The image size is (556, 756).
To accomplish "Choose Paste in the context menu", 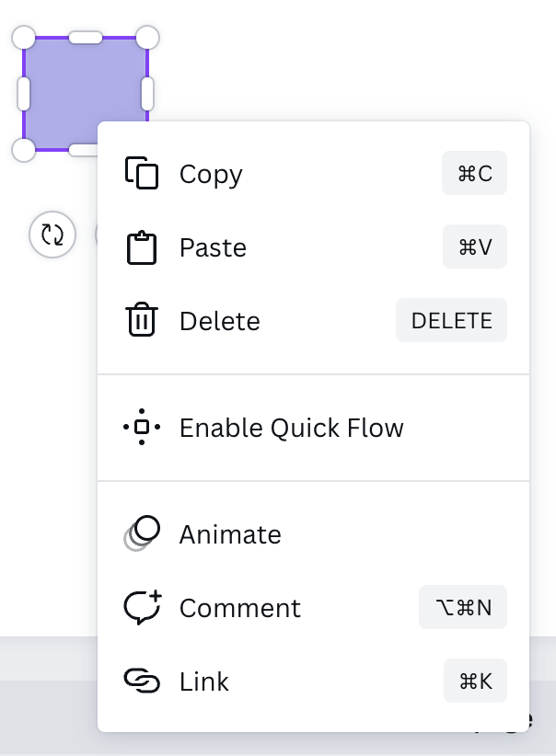I will pyautogui.click(x=314, y=247).
